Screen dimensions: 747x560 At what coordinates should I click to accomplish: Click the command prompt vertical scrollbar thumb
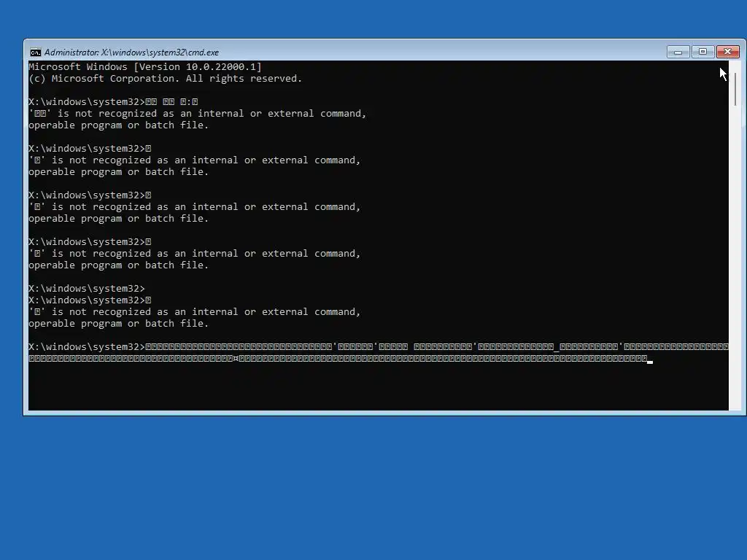(x=735, y=89)
